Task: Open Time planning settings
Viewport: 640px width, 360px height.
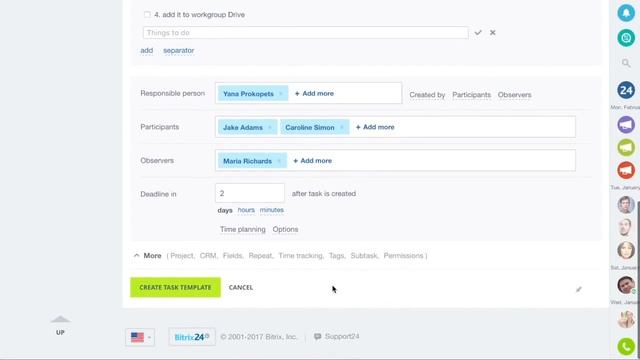Action: [x=243, y=229]
